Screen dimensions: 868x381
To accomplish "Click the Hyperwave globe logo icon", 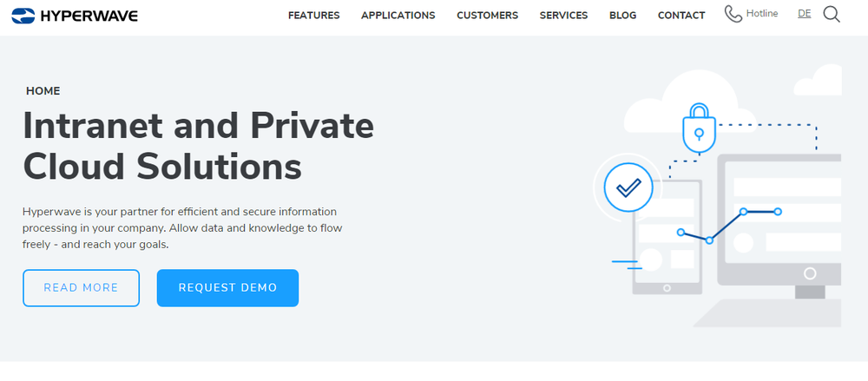I will pyautogui.click(x=23, y=16).
